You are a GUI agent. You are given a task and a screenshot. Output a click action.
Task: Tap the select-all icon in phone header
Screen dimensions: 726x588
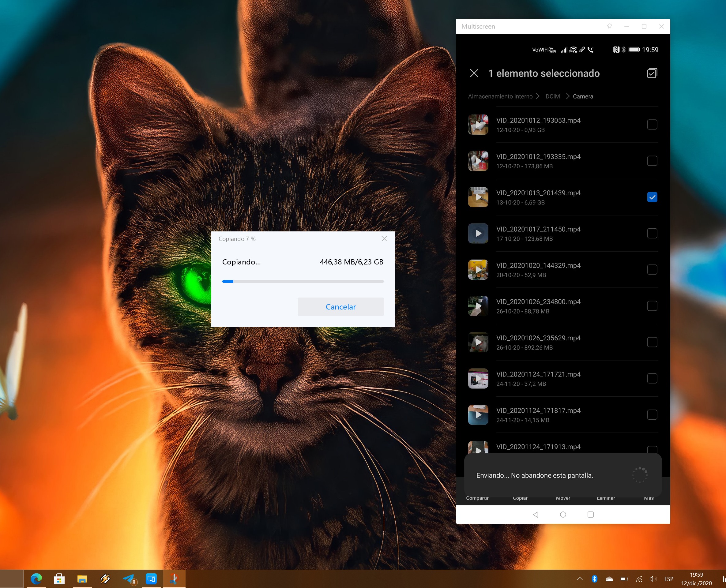tap(652, 73)
